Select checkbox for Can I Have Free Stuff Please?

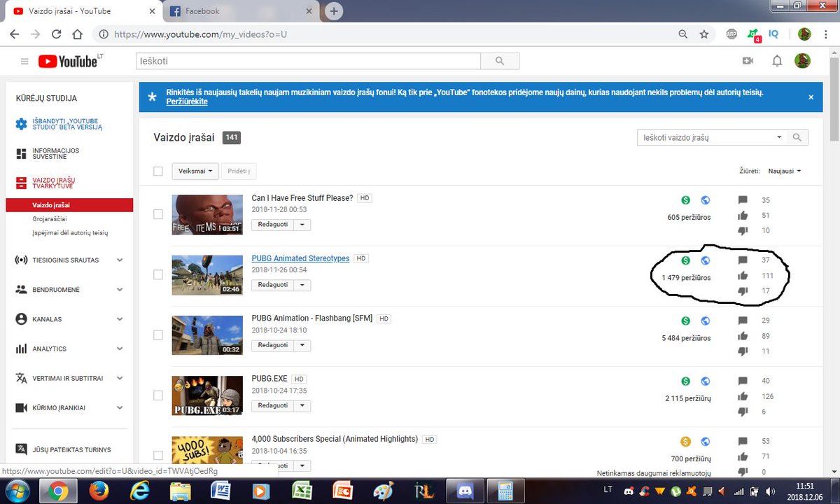click(x=158, y=214)
